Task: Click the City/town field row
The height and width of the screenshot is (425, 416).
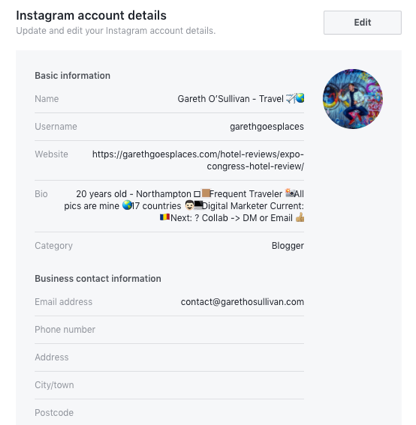Action: coord(169,385)
